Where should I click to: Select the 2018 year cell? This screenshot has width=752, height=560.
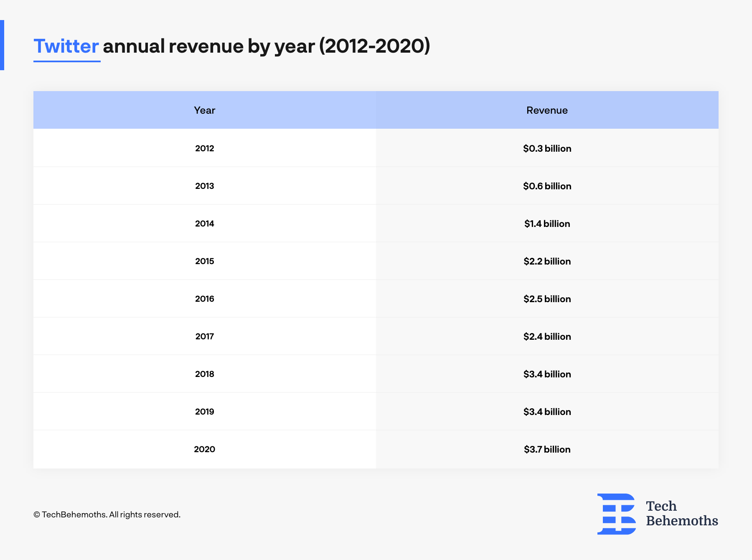click(x=205, y=374)
